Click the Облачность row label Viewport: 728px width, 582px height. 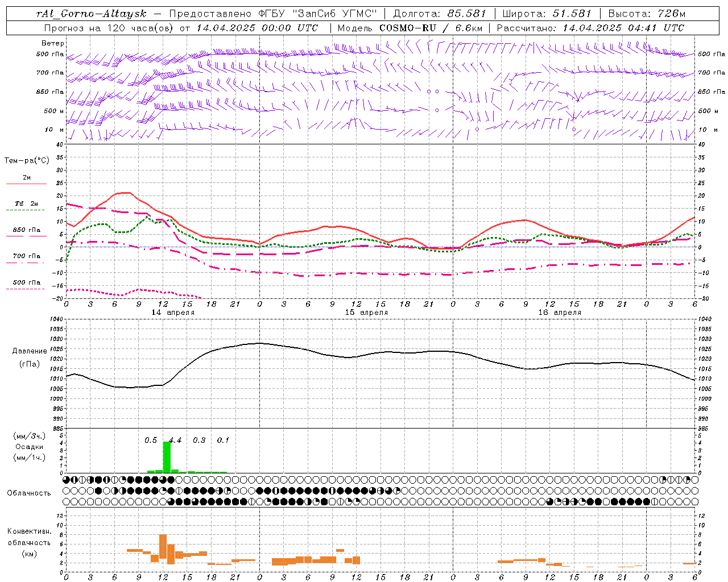click(x=29, y=493)
